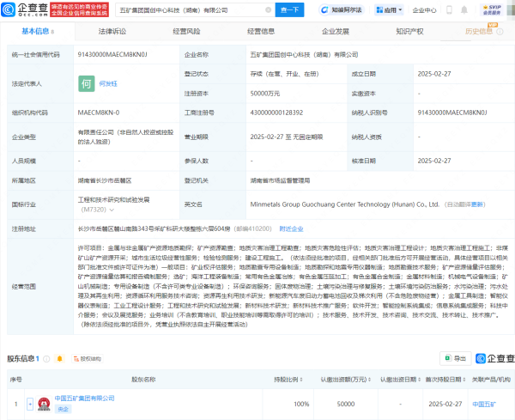Viewport: 515px width, 420px height.
Task: Click the orange bell icon beside 股东信息
Action: [x=60, y=358]
